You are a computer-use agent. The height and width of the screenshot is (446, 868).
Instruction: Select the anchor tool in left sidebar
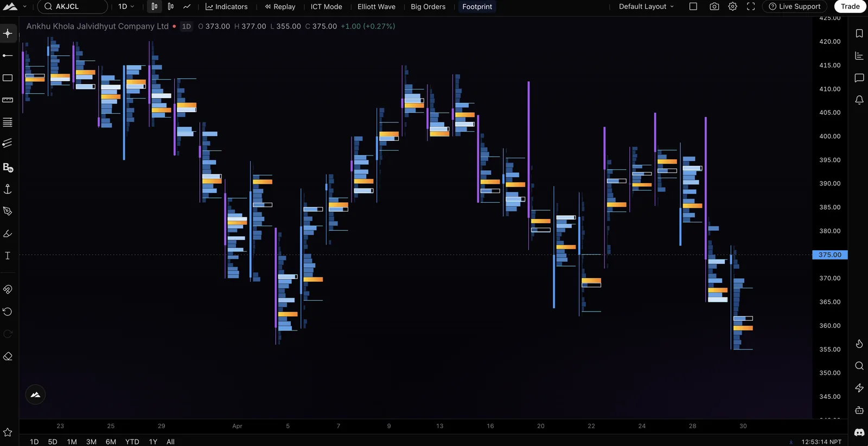[8, 189]
